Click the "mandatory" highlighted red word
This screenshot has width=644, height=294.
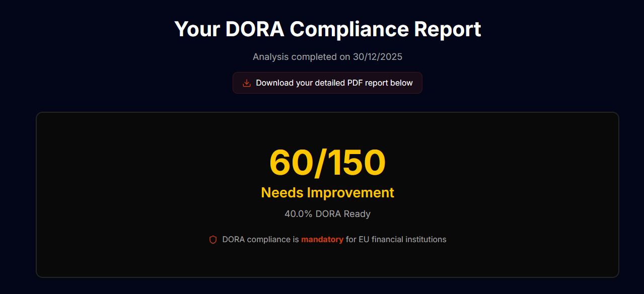click(322, 240)
